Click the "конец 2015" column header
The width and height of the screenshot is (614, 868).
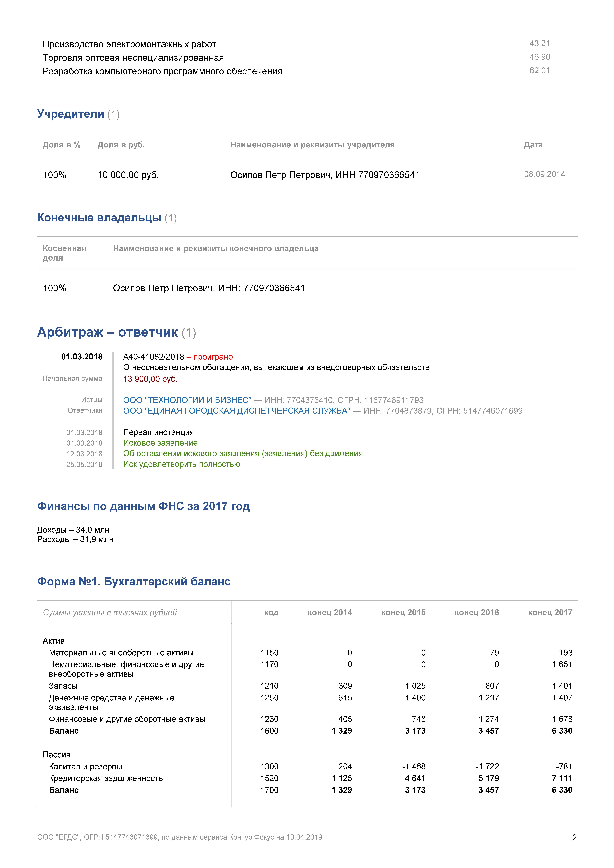tap(403, 612)
